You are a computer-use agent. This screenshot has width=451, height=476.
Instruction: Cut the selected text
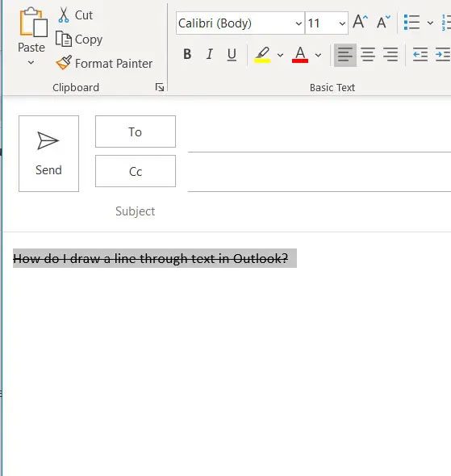click(x=75, y=15)
